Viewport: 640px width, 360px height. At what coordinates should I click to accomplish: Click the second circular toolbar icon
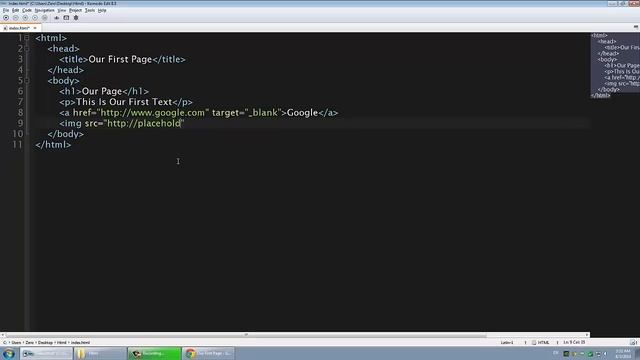[16, 18]
